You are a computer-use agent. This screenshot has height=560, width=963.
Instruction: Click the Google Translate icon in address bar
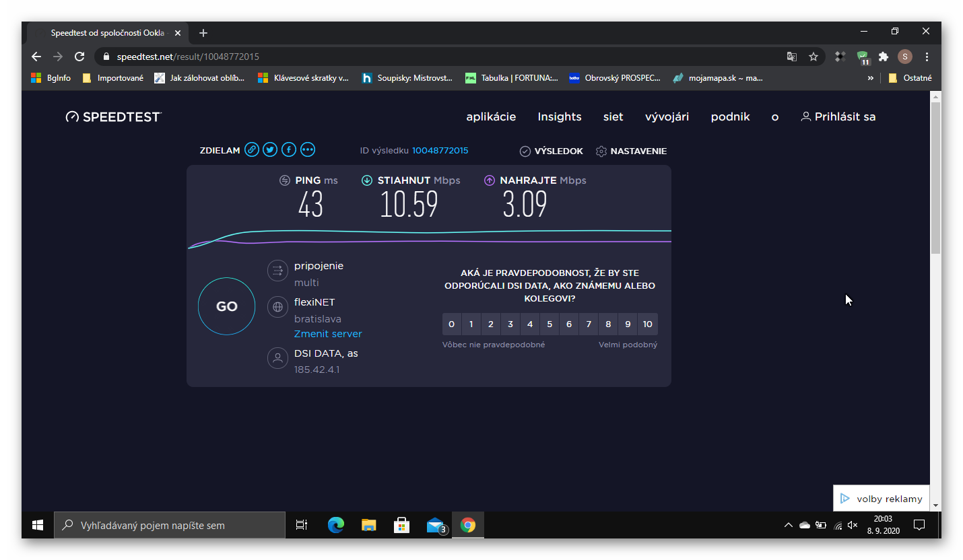click(792, 57)
